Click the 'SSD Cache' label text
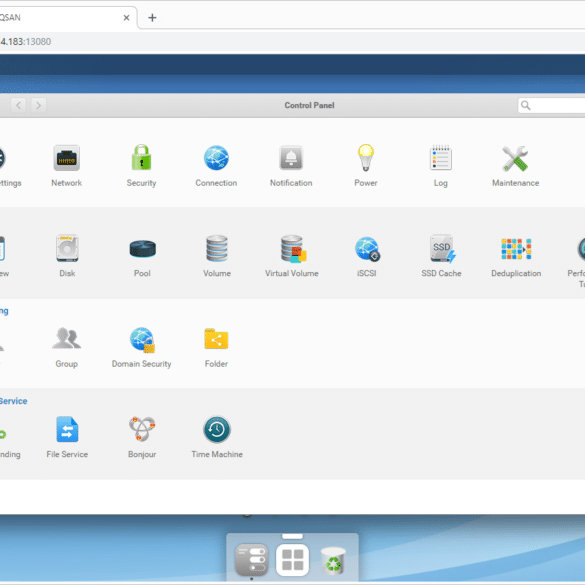This screenshot has width=585, height=585. tap(441, 273)
